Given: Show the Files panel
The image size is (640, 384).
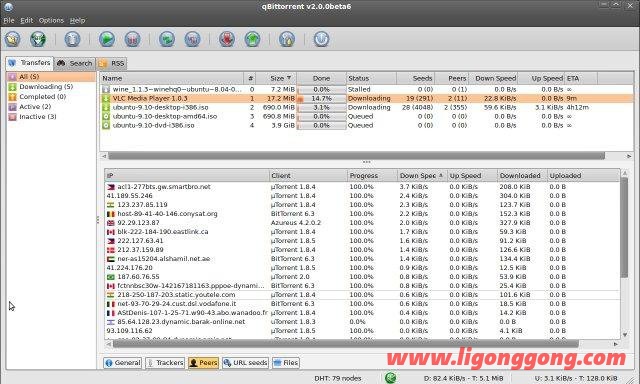Looking at the screenshot, I should (286, 362).
